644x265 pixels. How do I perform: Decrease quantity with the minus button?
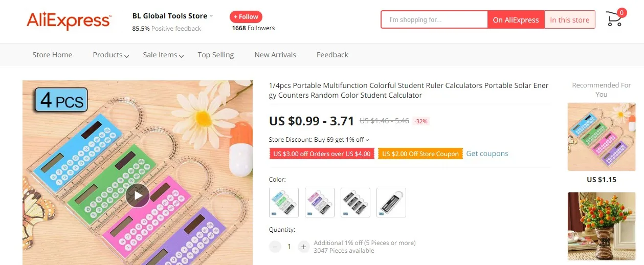tap(275, 247)
